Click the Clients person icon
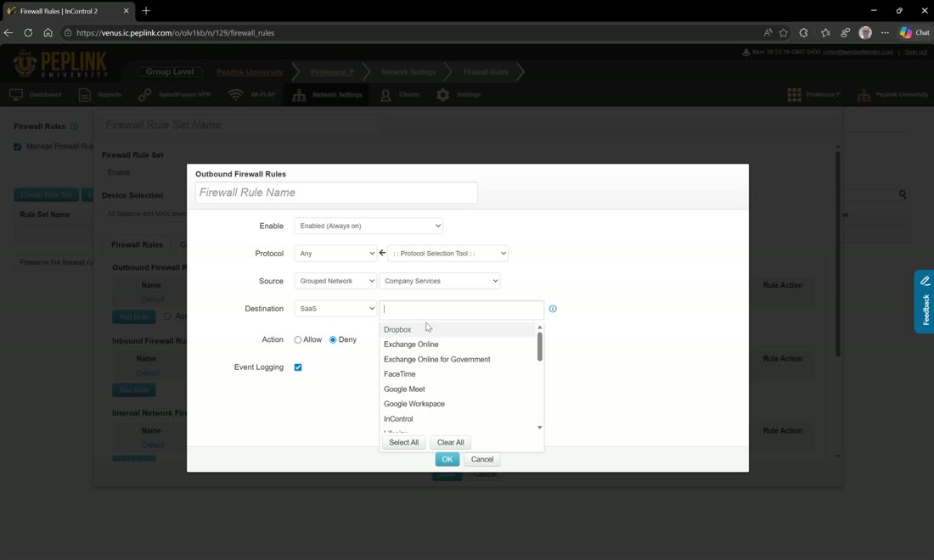This screenshot has height=560, width=934. coord(385,95)
